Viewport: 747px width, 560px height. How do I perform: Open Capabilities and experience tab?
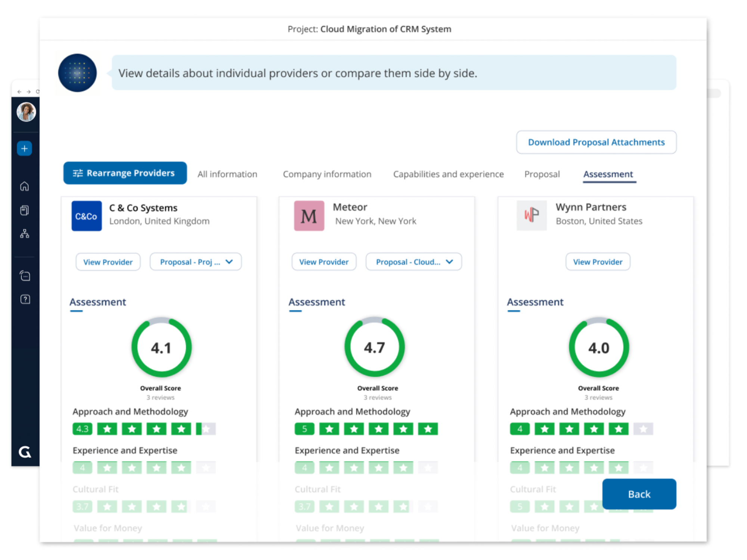tap(448, 174)
